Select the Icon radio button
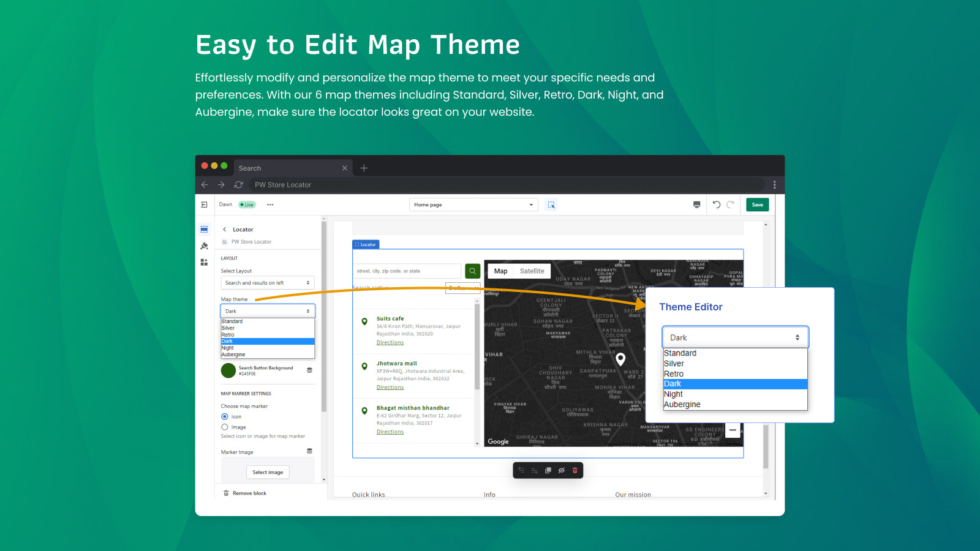This screenshot has width=980, height=551. point(225,417)
